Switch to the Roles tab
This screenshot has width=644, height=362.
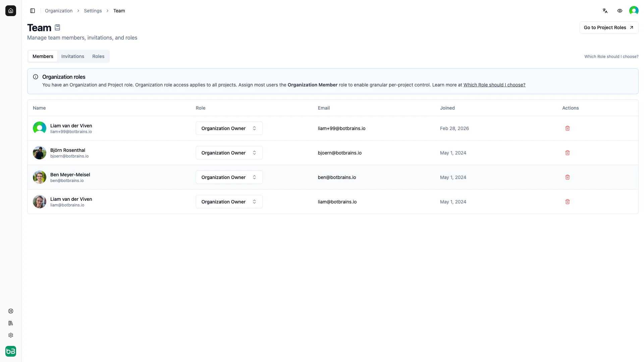(98, 56)
